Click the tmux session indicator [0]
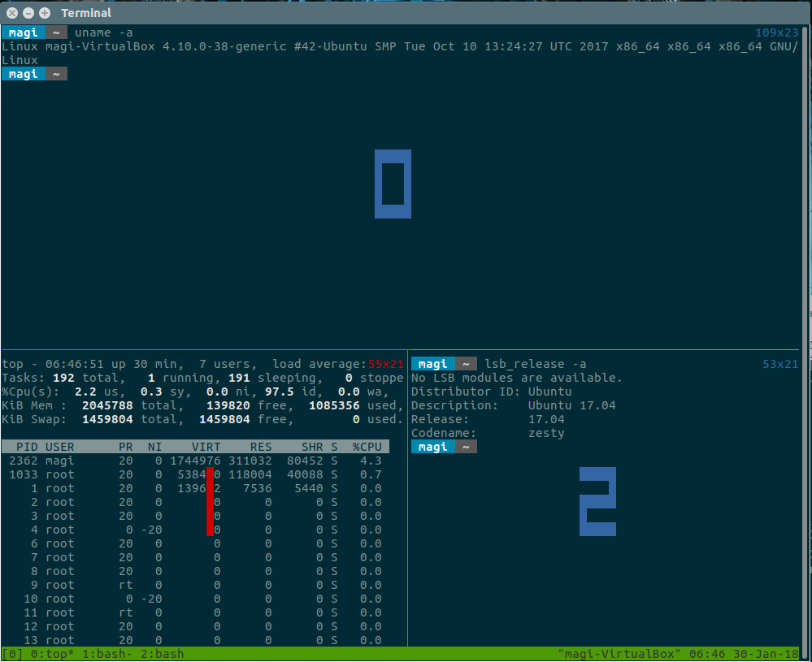The image size is (812, 662). (12, 654)
